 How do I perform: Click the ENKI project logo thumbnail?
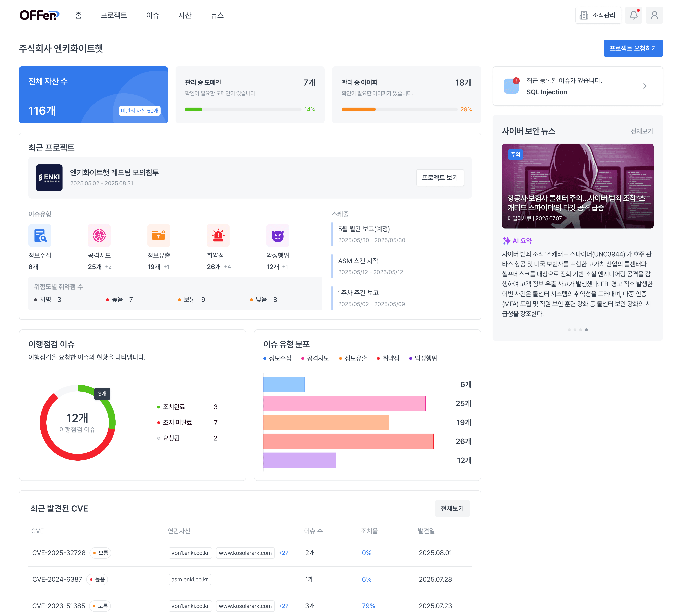click(x=49, y=178)
